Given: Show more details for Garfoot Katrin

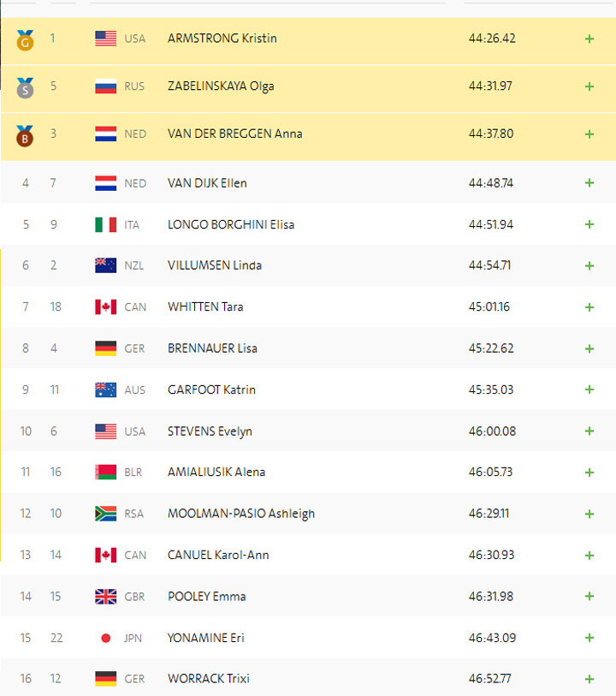Looking at the screenshot, I should (x=589, y=390).
